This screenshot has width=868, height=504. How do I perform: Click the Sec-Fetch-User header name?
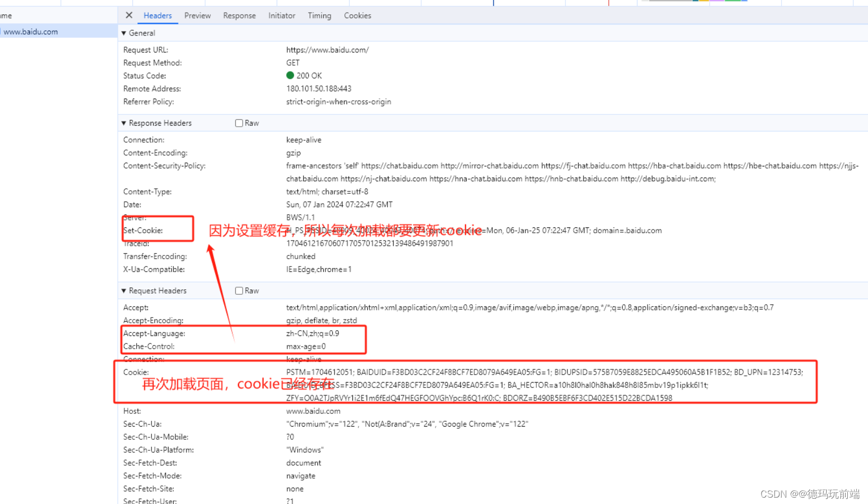click(150, 501)
